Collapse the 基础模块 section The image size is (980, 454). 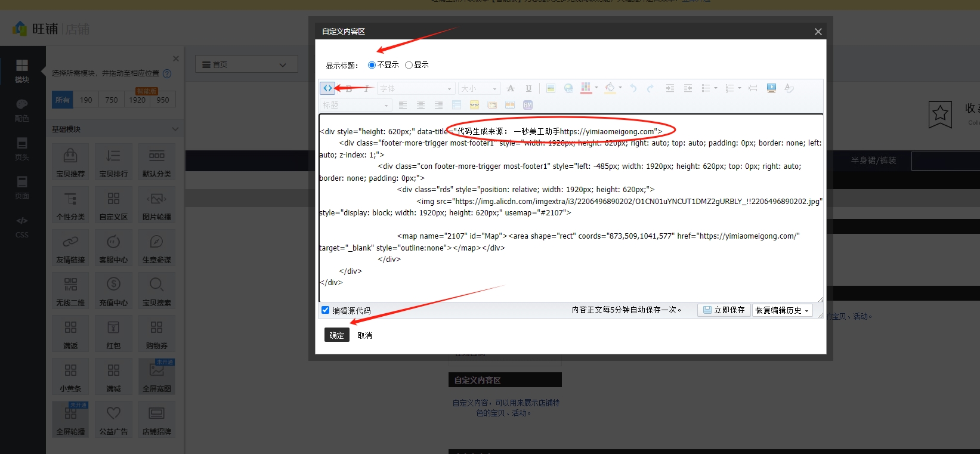[x=175, y=129]
